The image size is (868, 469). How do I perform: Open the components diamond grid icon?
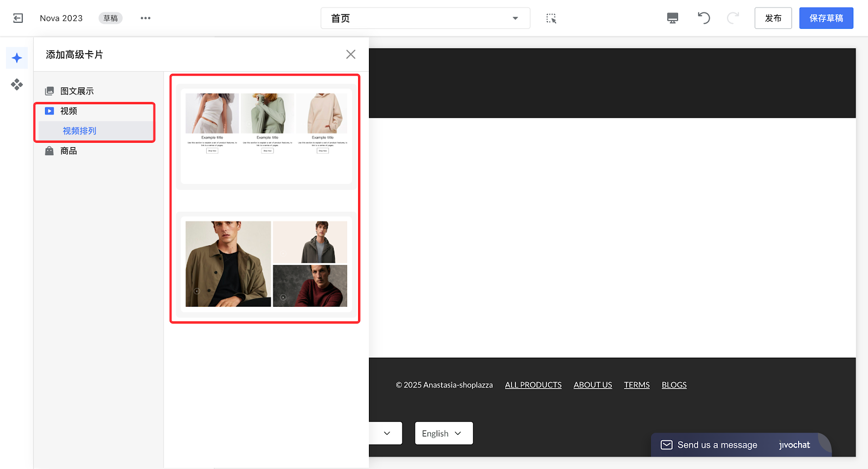click(x=17, y=84)
